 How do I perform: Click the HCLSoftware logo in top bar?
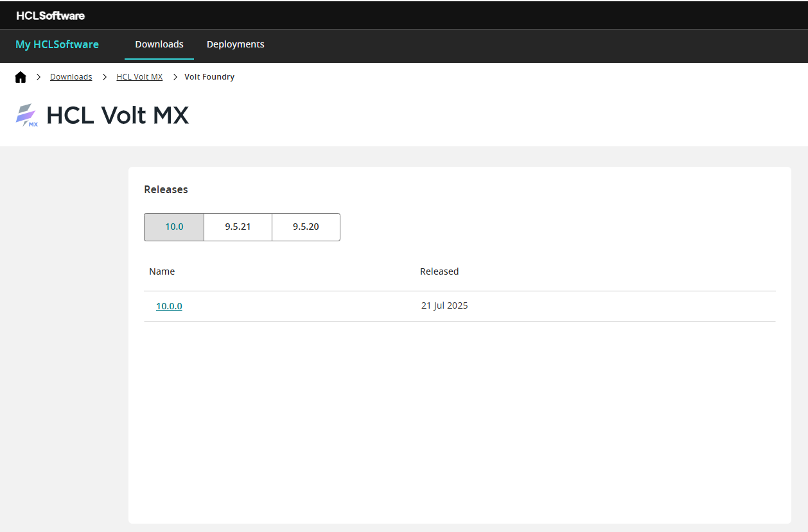pyautogui.click(x=51, y=15)
